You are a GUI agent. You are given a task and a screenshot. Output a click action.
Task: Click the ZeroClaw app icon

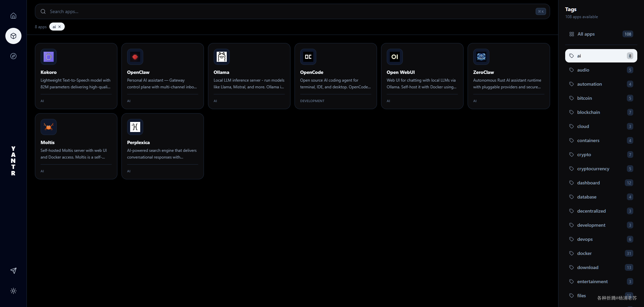[481, 57]
